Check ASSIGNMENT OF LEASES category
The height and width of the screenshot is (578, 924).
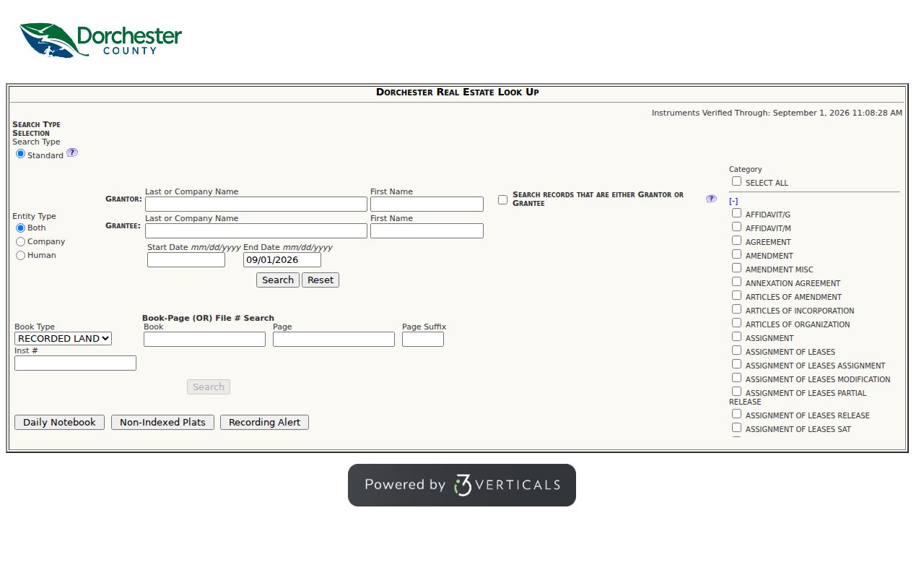tap(736, 350)
